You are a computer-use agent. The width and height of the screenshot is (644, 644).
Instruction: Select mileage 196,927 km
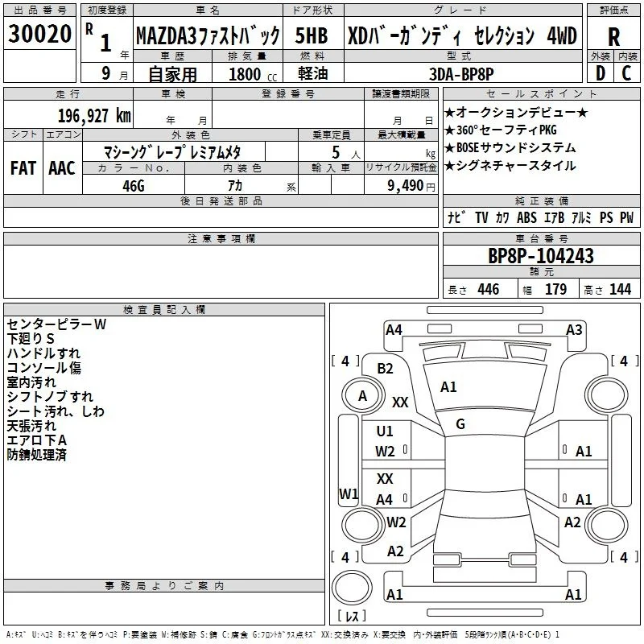pos(94,116)
